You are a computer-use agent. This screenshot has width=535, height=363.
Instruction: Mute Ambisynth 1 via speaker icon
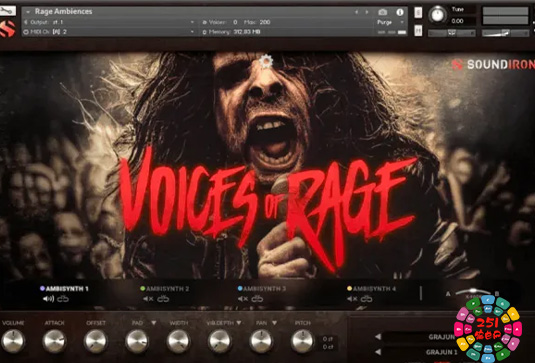click(48, 299)
